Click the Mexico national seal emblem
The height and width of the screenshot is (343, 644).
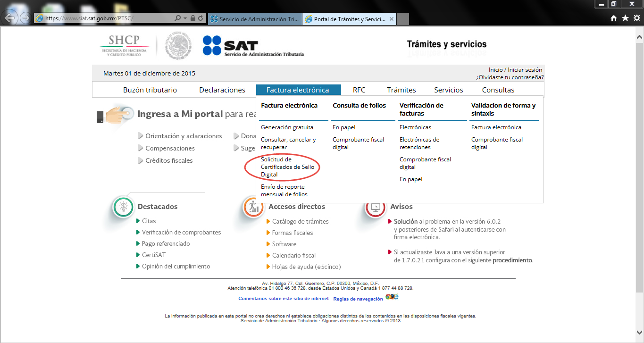178,46
